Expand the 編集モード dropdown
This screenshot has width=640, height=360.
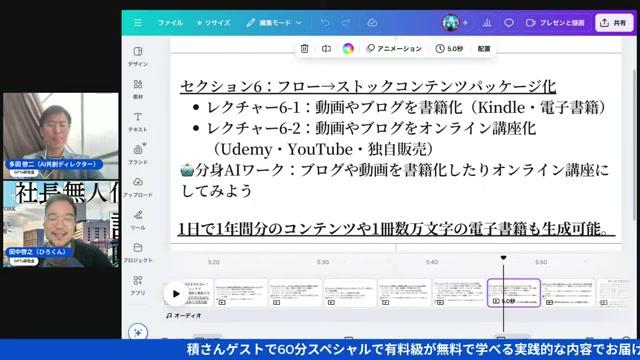[x=274, y=23]
